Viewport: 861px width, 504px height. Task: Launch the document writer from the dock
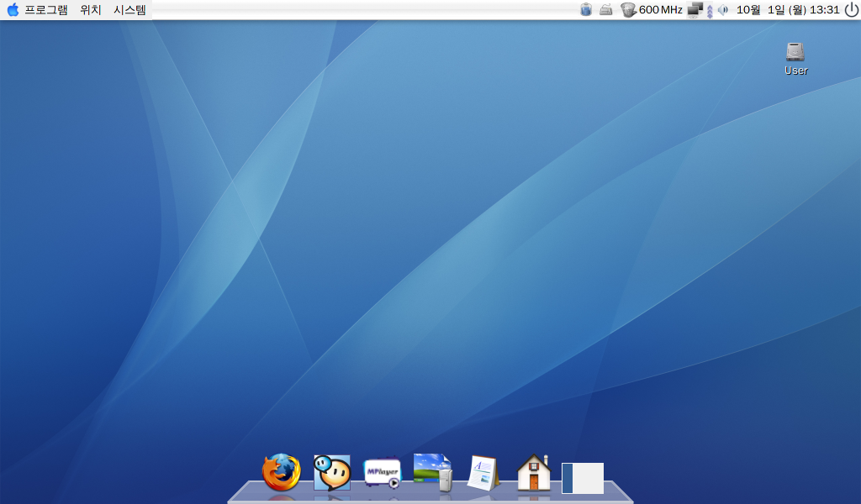tap(483, 473)
